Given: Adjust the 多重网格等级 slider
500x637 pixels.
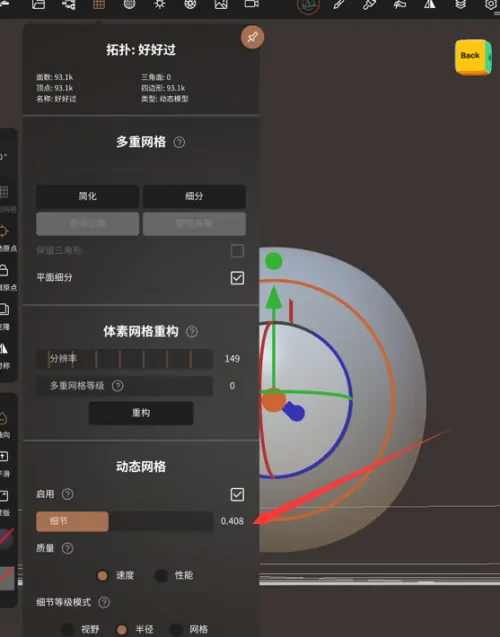Looking at the screenshot, I should pos(124,386).
